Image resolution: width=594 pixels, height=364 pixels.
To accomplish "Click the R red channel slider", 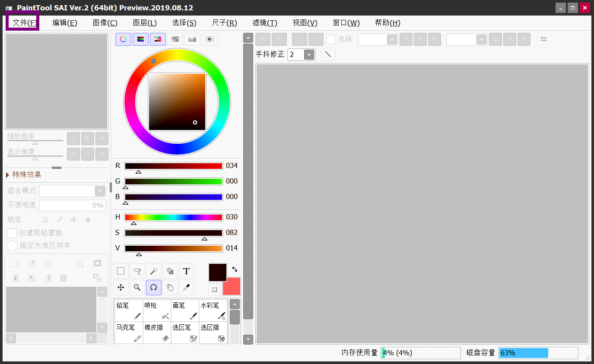I will (x=174, y=166).
